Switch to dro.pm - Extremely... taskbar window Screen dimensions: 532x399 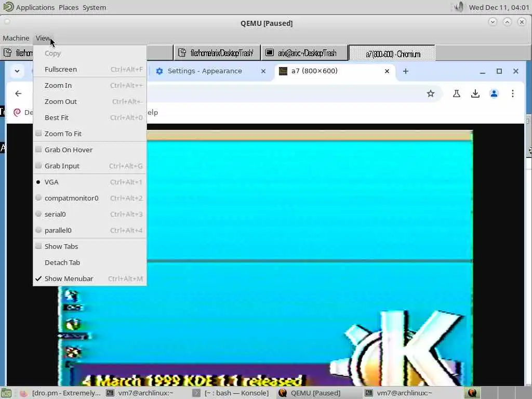pyautogui.click(x=60, y=393)
